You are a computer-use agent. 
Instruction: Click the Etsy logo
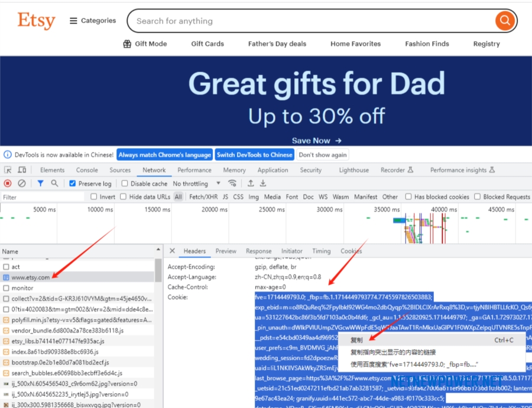point(36,21)
